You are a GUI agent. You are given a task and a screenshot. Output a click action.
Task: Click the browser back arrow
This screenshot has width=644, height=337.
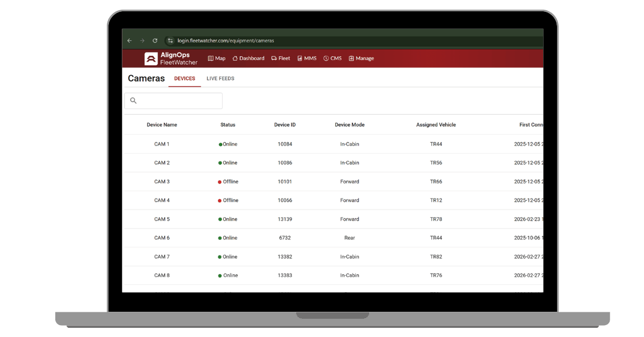[129, 41]
